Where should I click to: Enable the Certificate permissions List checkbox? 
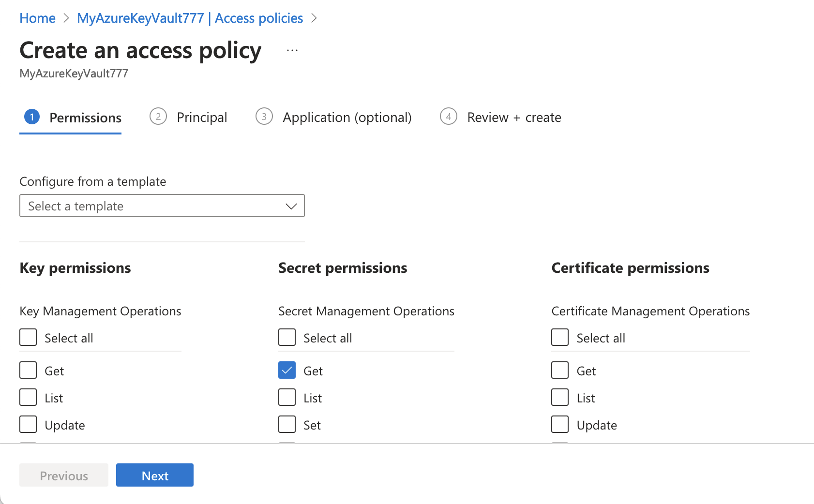coord(560,397)
